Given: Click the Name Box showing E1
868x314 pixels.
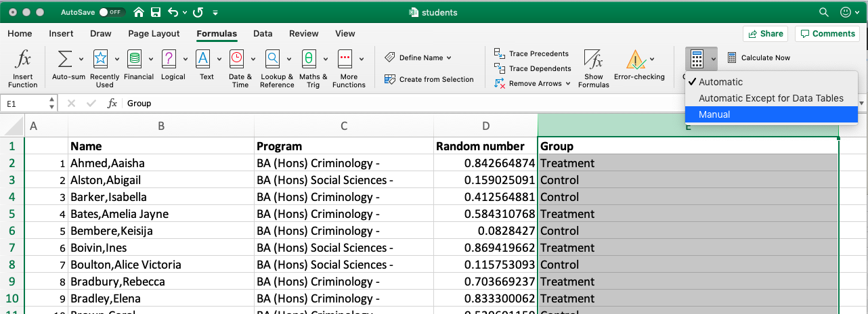Looking at the screenshot, I should tap(24, 104).
